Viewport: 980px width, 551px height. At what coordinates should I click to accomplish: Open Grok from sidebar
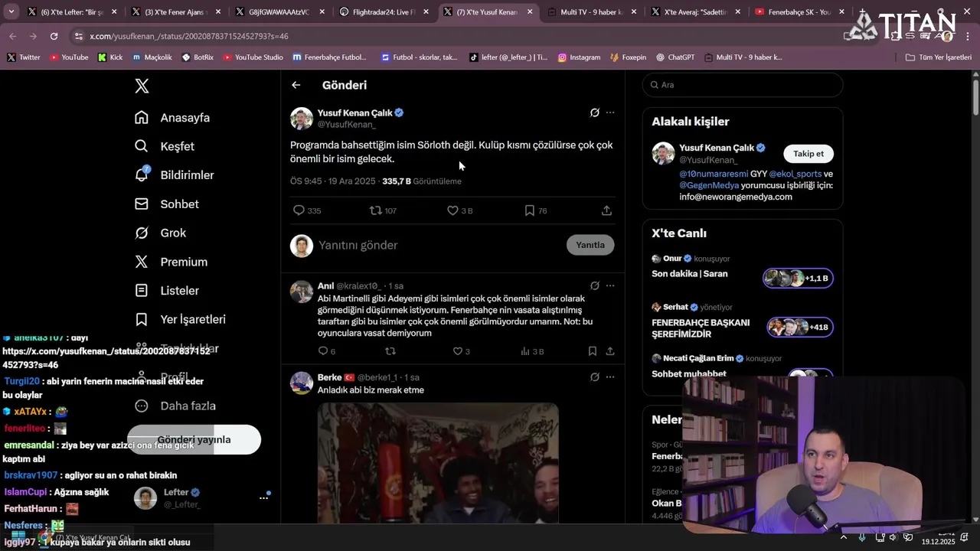(x=160, y=233)
